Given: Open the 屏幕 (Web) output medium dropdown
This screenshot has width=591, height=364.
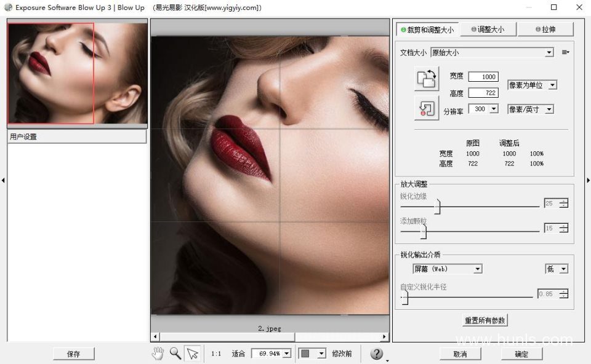Looking at the screenshot, I should click(448, 269).
